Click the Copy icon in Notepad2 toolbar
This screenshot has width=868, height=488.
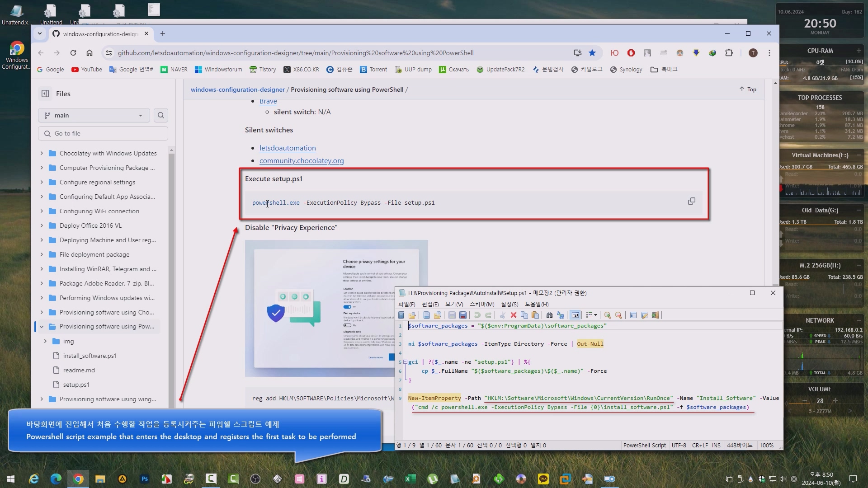[524, 315]
